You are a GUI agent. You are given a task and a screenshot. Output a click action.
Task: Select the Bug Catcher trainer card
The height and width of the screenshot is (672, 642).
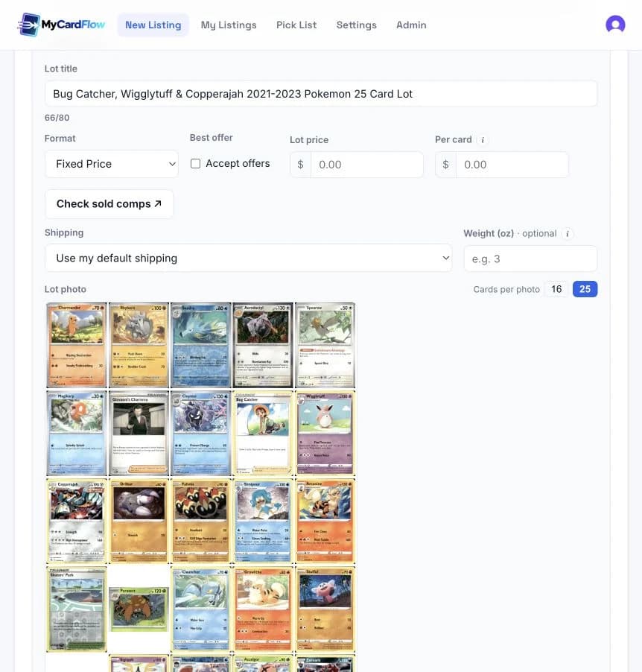263,433
